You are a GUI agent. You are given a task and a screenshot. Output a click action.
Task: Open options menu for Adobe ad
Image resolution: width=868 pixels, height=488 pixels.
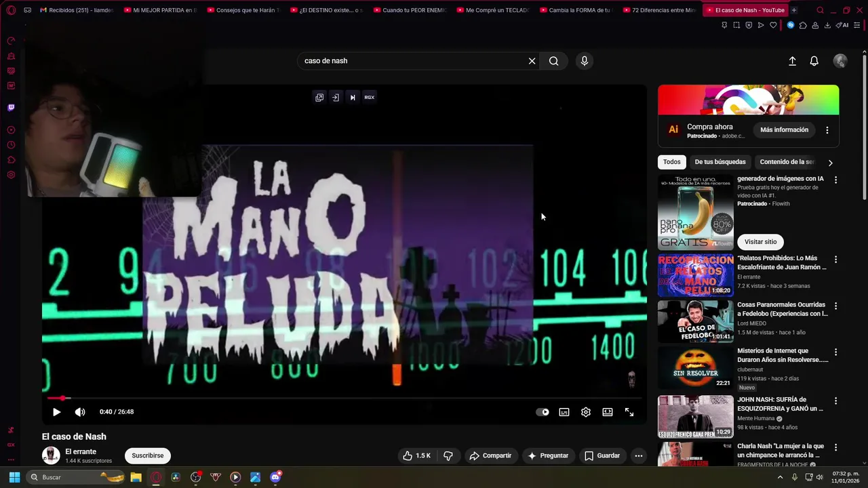827,130
